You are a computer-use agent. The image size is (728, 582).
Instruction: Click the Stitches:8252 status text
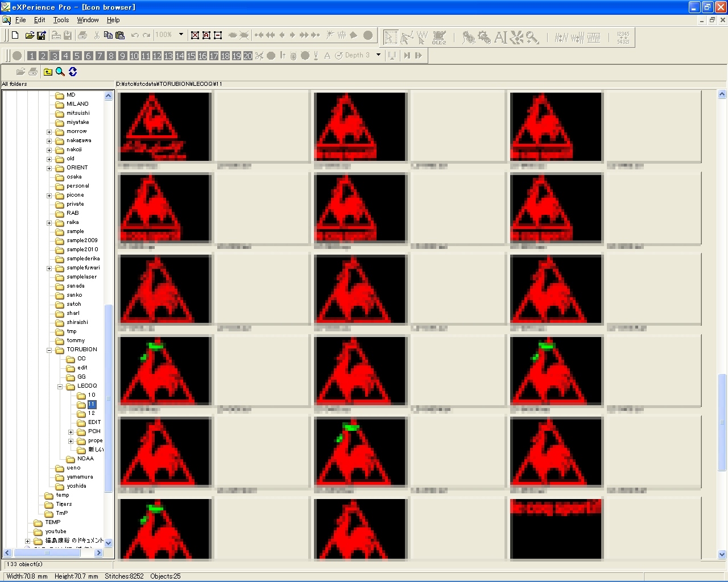[x=124, y=576]
